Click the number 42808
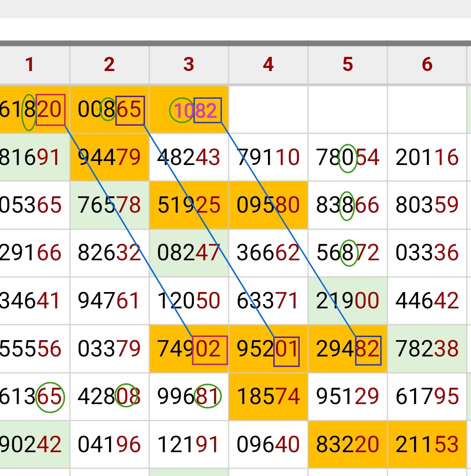Viewport: 471px width, 476px height. 109,396
